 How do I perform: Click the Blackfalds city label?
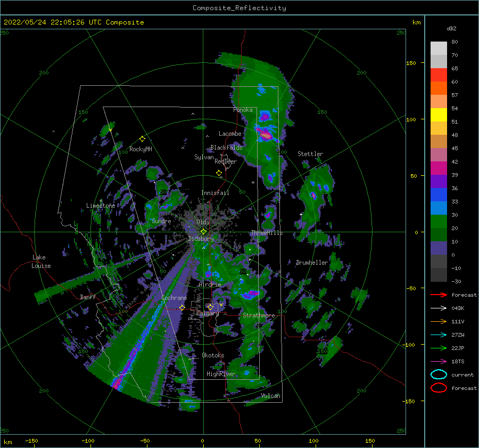[226, 148]
